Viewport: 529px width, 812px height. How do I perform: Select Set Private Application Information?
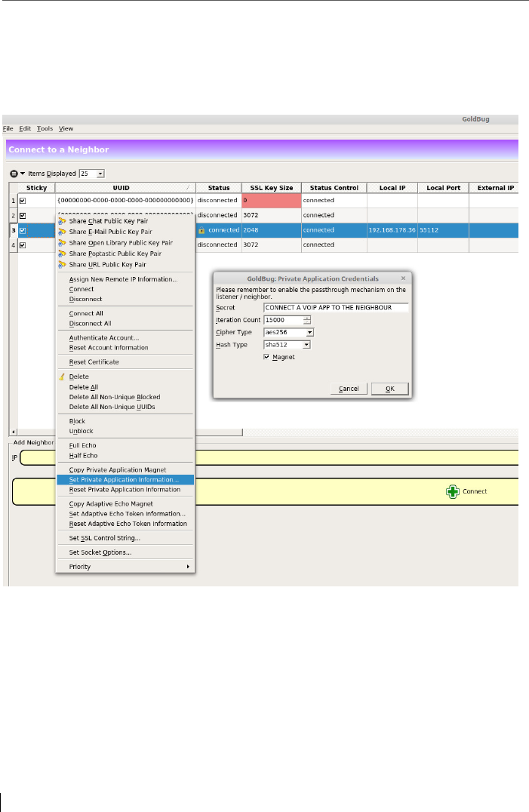pos(125,480)
